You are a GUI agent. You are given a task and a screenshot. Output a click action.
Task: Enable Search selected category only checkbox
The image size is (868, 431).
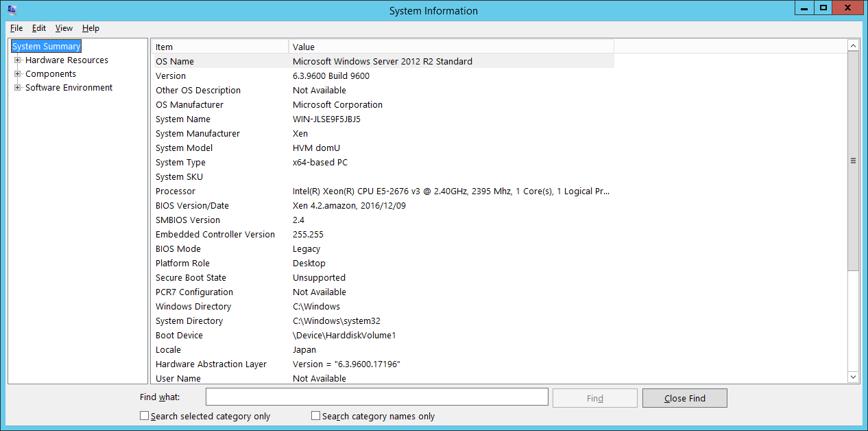144,416
